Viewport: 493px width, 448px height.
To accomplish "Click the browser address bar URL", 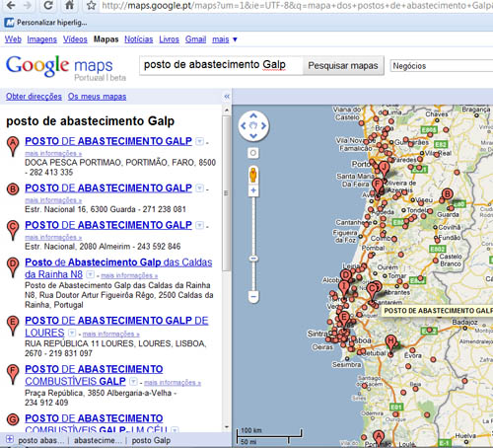I will [296, 5].
